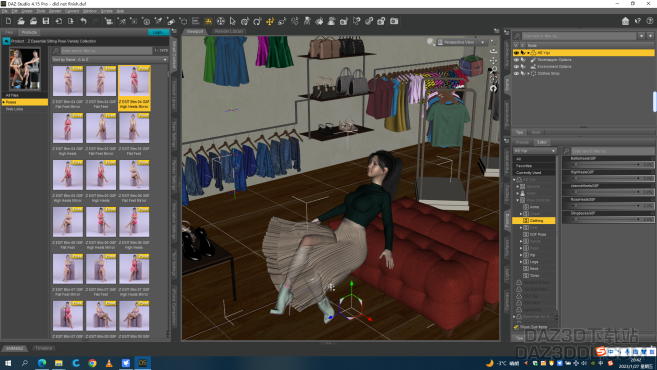
Task: Uncheck the Show Sub Items checkbox
Action: click(x=516, y=327)
